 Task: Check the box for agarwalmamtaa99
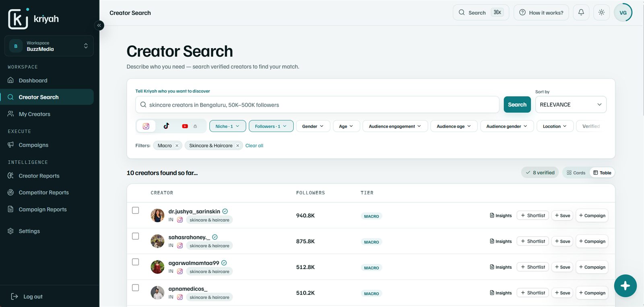pyautogui.click(x=136, y=262)
